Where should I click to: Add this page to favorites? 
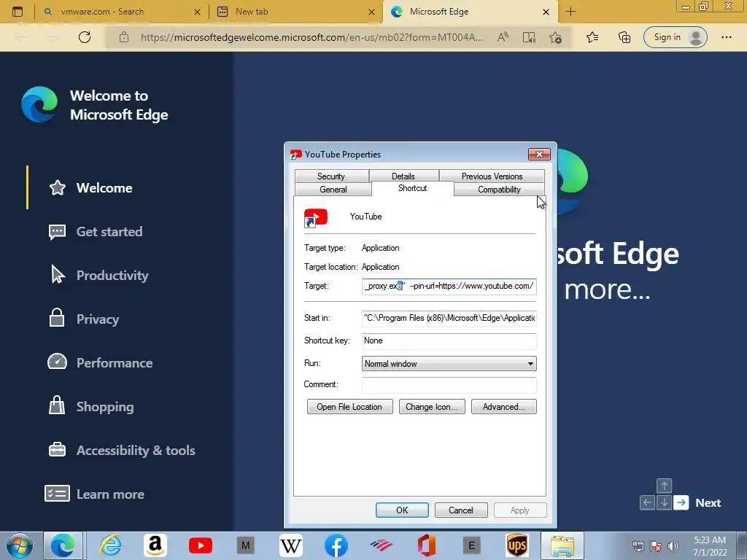tap(555, 37)
